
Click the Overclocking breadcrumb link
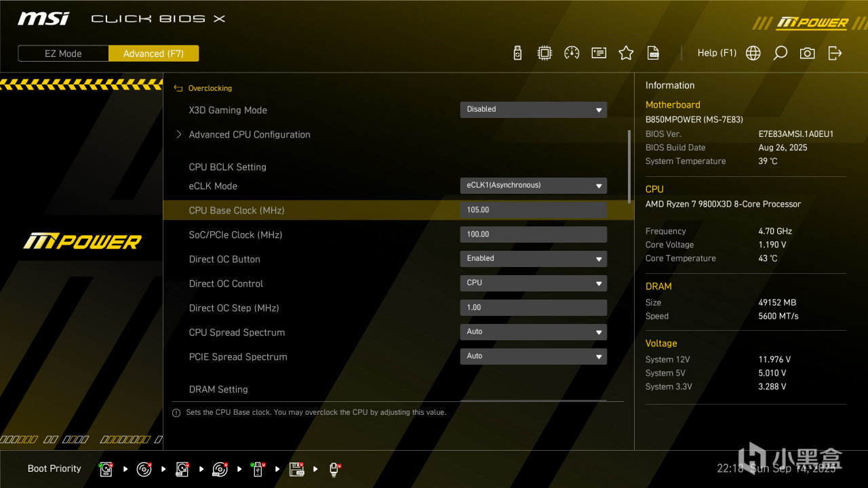[x=210, y=88]
